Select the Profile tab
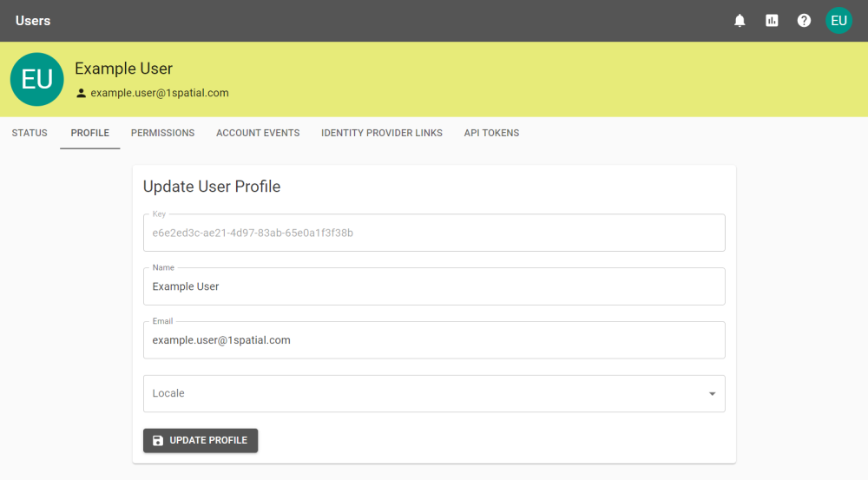The height and width of the screenshot is (480, 868). [x=90, y=134]
